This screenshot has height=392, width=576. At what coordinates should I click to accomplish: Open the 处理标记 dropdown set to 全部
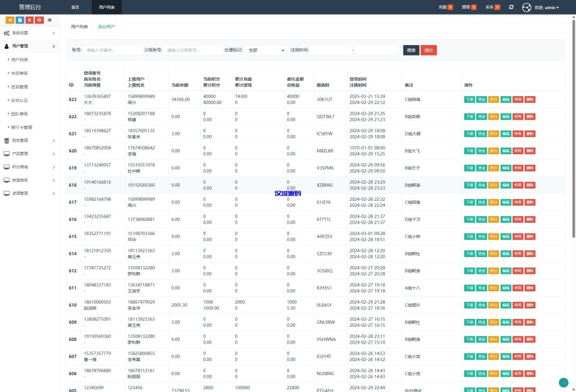(x=266, y=50)
